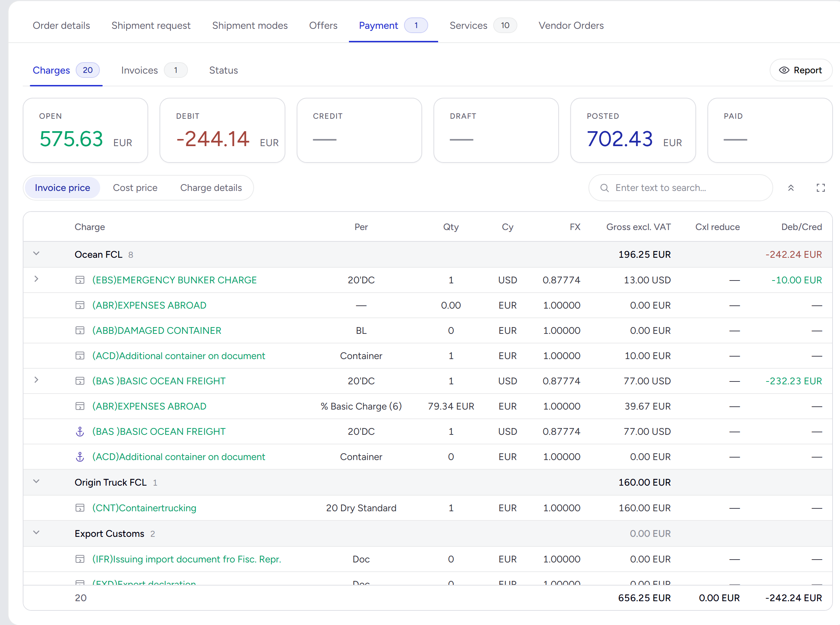840x625 pixels.
Task: Click the OPEN 575.63 EUR card
Action: [85, 130]
